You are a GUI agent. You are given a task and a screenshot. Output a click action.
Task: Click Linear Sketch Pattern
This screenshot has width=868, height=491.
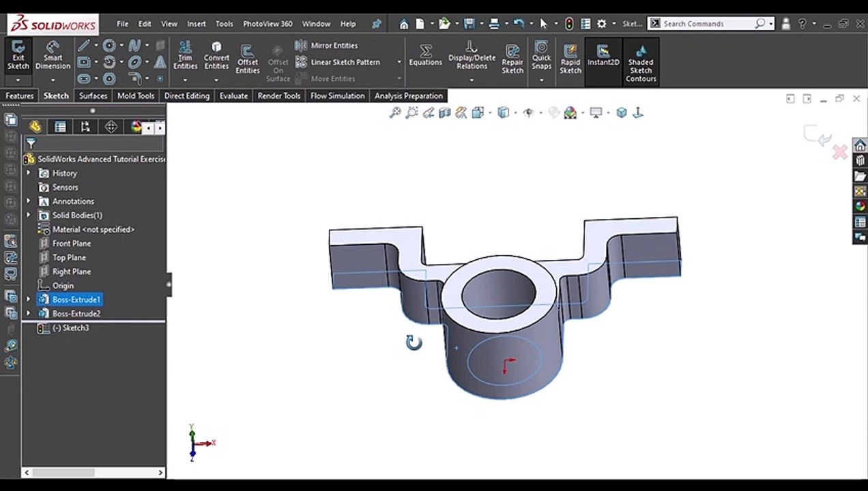click(x=338, y=62)
